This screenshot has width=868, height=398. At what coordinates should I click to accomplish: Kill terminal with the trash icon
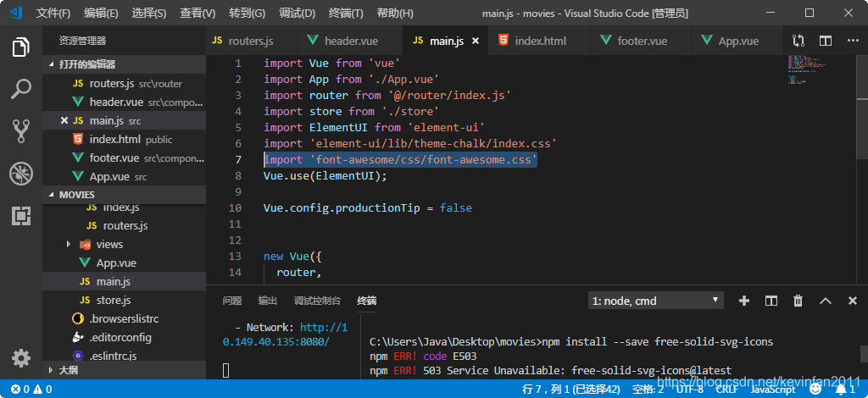tap(798, 301)
